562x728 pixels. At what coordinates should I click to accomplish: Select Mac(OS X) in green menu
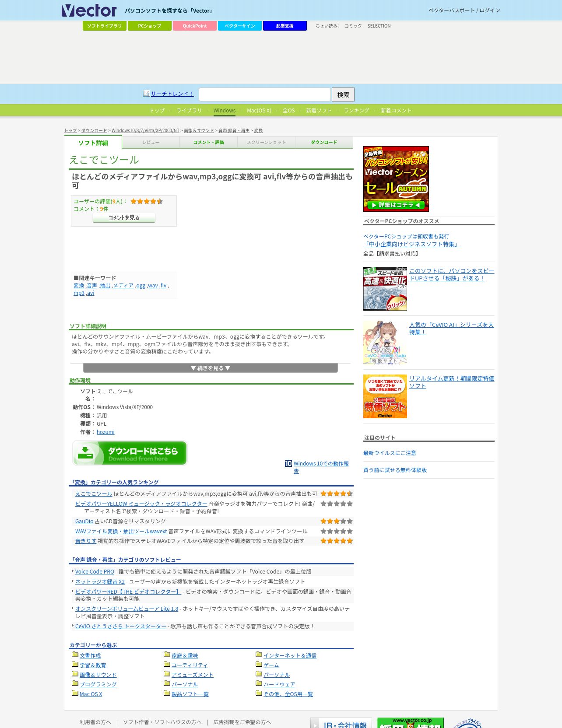coord(259,110)
